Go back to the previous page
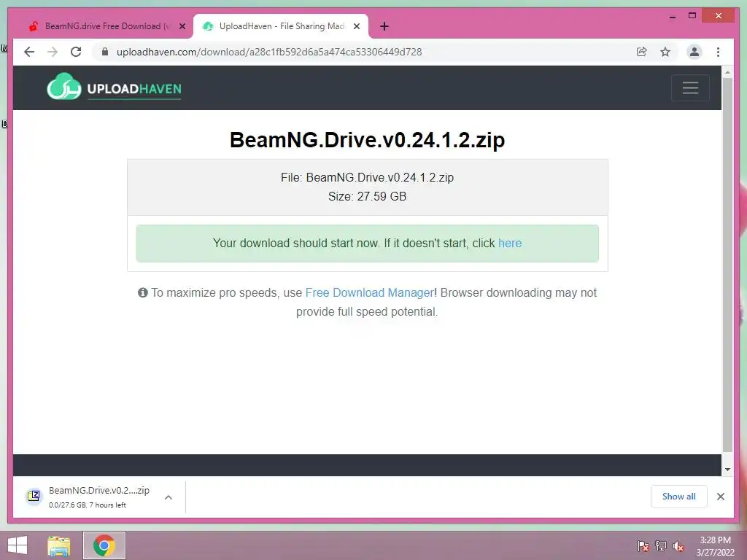Image resolution: width=747 pixels, height=560 pixels. click(x=29, y=52)
